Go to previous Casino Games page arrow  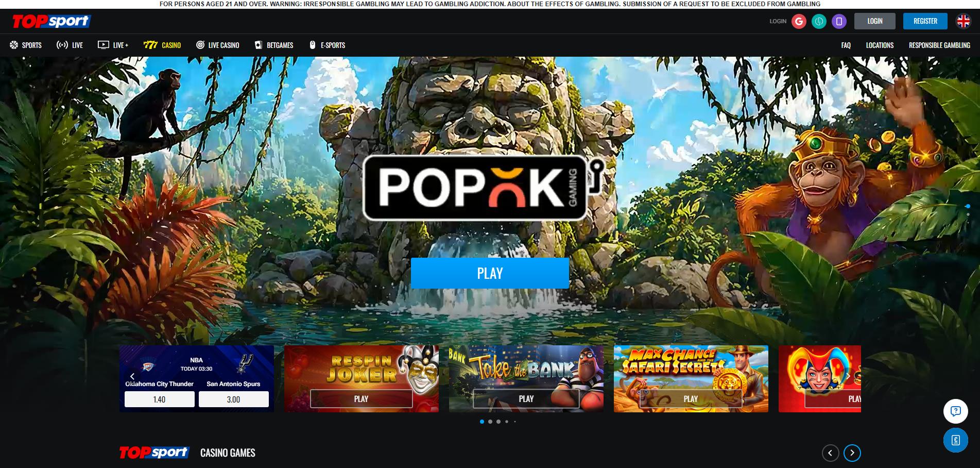click(x=830, y=453)
